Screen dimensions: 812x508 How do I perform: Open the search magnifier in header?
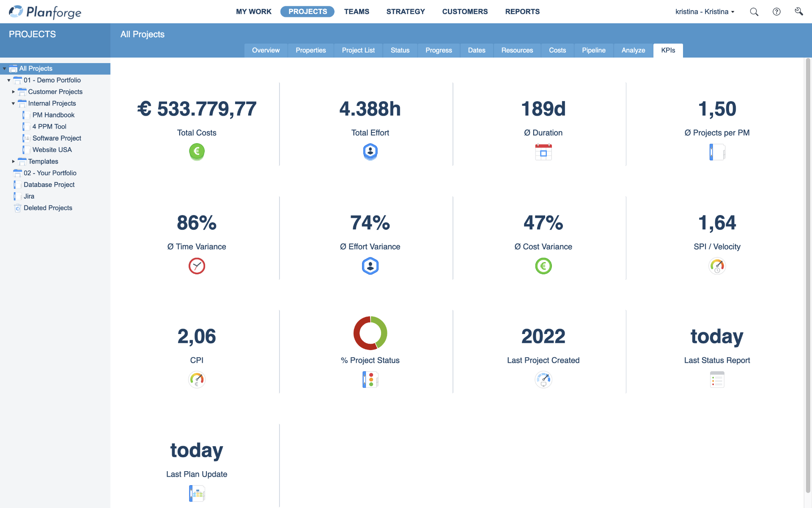click(754, 12)
